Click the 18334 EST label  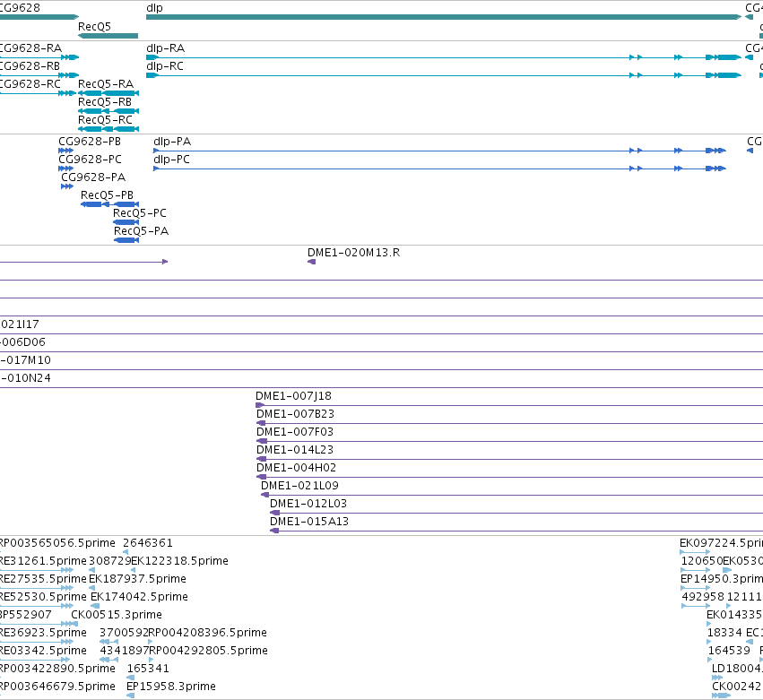point(724,633)
